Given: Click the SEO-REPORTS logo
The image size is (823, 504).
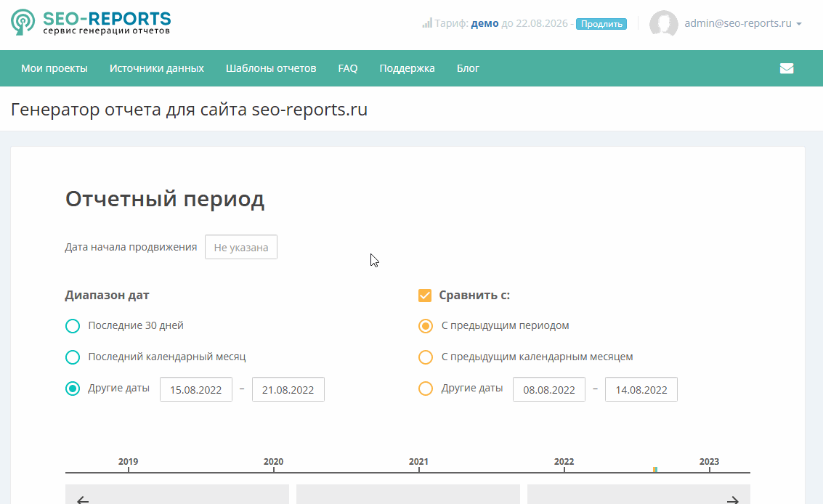Looking at the screenshot, I should [91, 23].
